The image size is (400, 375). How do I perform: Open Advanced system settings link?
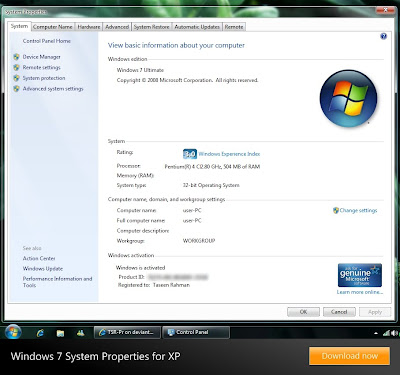(53, 89)
